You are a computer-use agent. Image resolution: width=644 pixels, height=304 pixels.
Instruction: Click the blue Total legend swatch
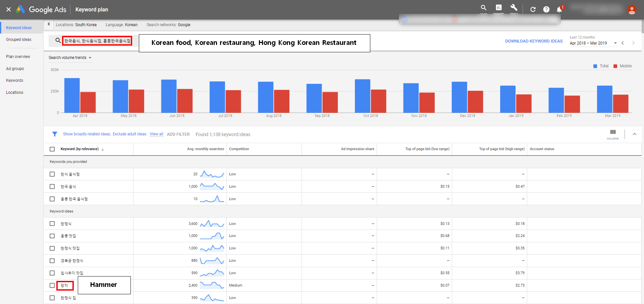coord(595,66)
